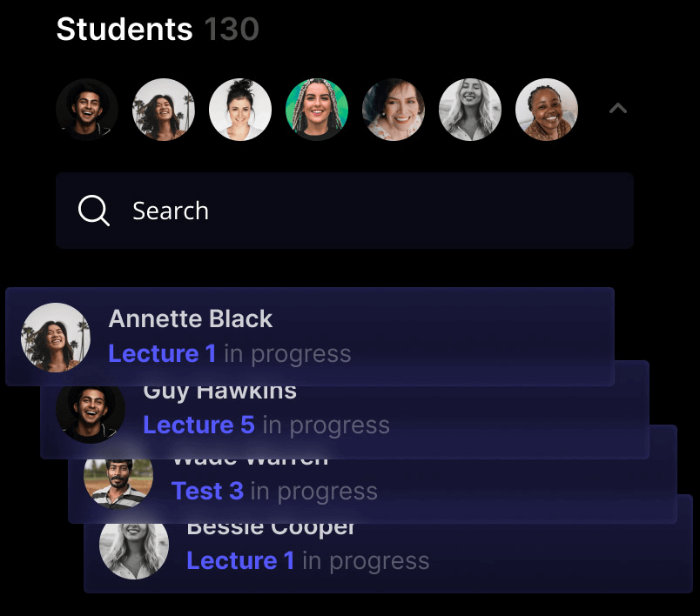
Task: Click the search magnifier icon
Action: (94, 210)
